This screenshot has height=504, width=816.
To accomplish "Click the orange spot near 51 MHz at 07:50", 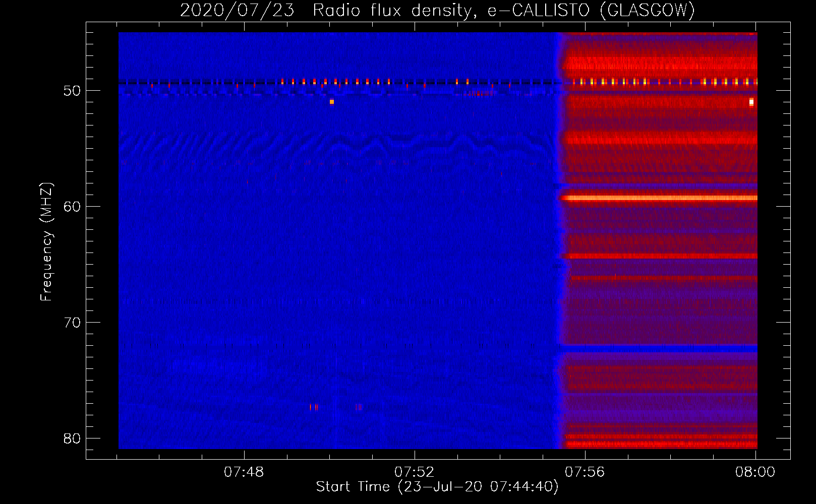I will pyautogui.click(x=331, y=102).
